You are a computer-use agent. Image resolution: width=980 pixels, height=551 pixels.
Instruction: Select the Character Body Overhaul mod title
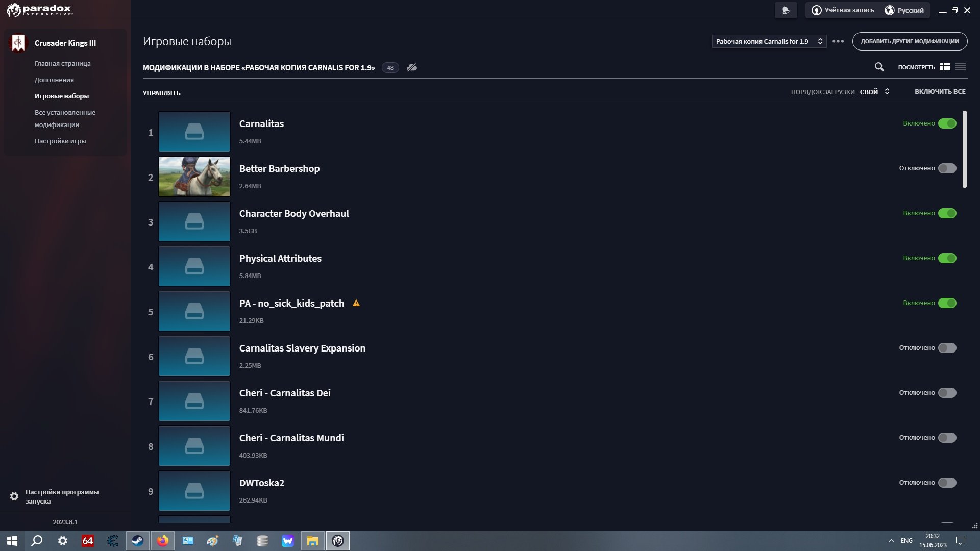click(x=294, y=213)
